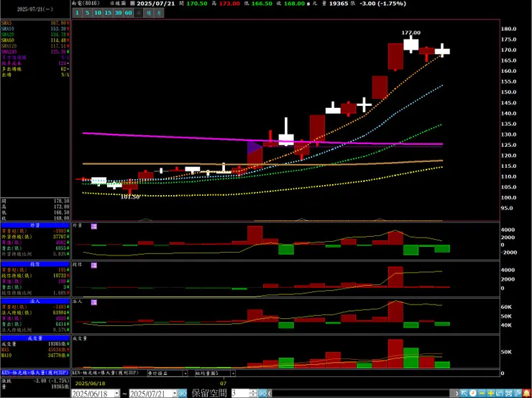This screenshot has width=532, height=398.
Task: Select the 5-minute timeframe button
Action: pos(88,13)
